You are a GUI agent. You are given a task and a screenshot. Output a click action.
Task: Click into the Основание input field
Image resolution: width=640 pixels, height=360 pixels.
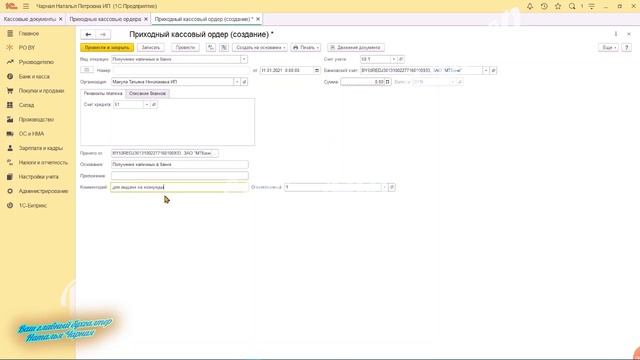click(180, 164)
